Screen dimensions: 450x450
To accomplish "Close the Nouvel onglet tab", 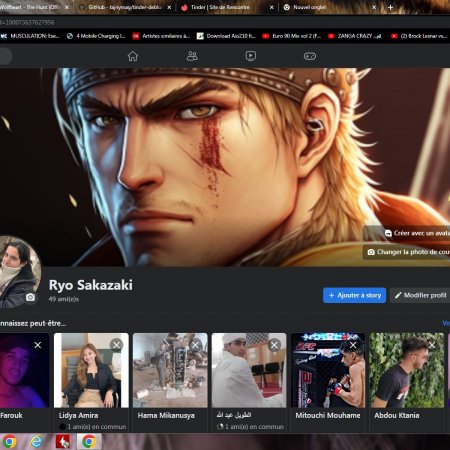I will [x=374, y=7].
